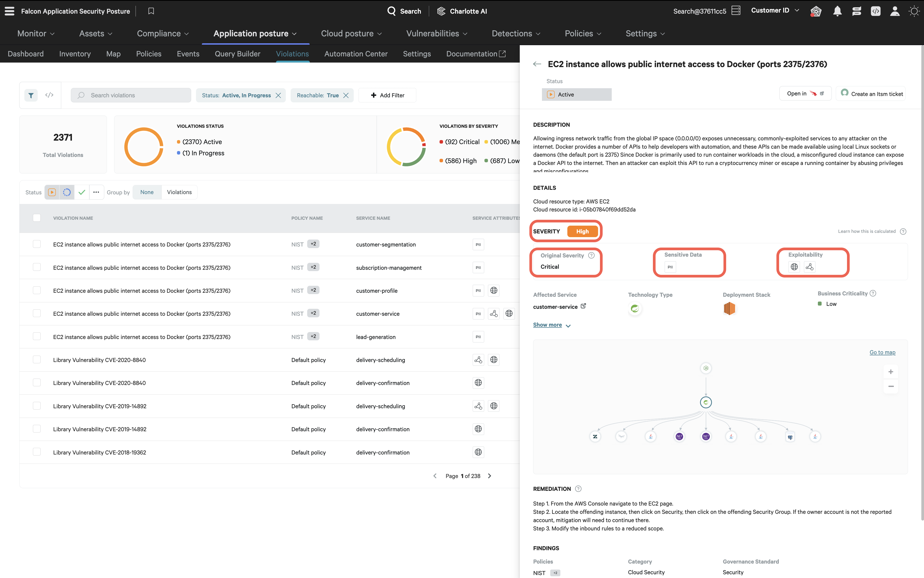The image size is (924, 578).
Task: Open the notifications bell
Action: point(837,11)
